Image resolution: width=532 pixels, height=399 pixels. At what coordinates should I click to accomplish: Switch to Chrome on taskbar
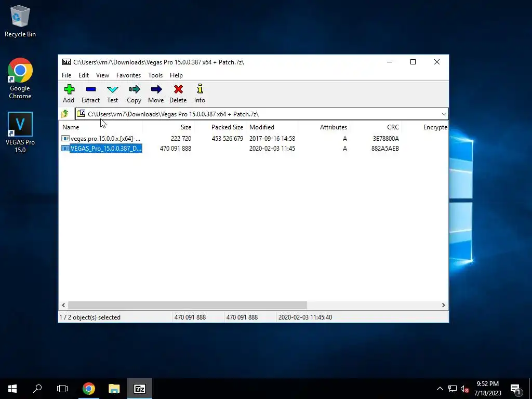pos(89,389)
